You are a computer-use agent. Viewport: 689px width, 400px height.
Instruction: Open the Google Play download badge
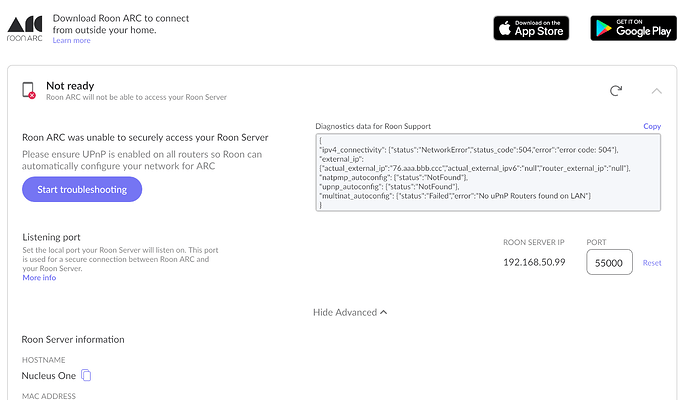point(633,28)
